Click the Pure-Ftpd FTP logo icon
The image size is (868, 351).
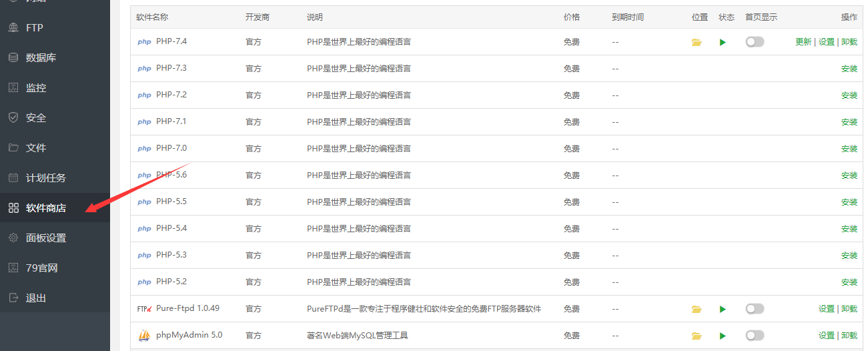[x=144, y=309]
